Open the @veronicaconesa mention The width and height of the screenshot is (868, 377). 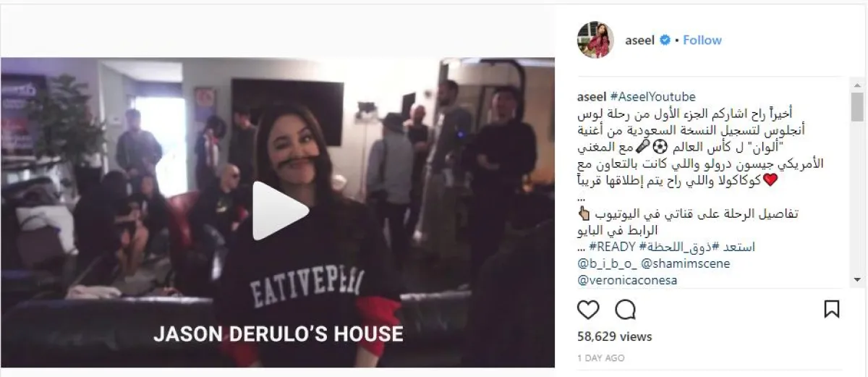[x=628, y=280]
